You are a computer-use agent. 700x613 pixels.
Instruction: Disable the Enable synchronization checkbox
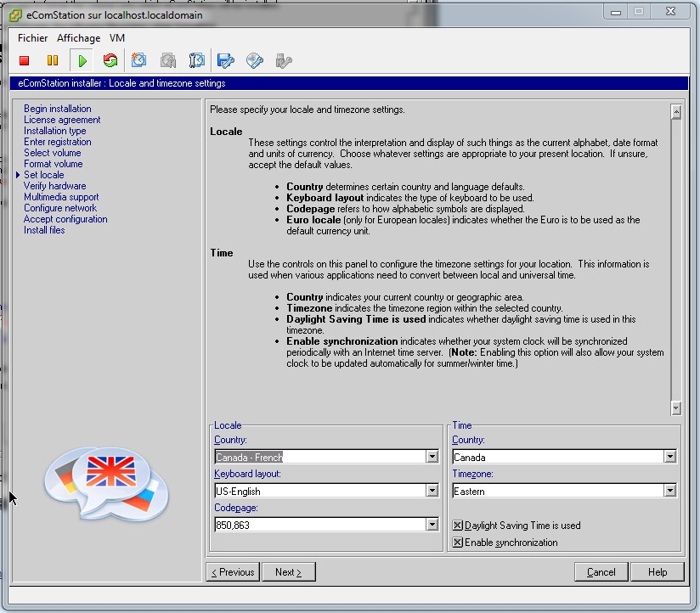pos(458,543)
